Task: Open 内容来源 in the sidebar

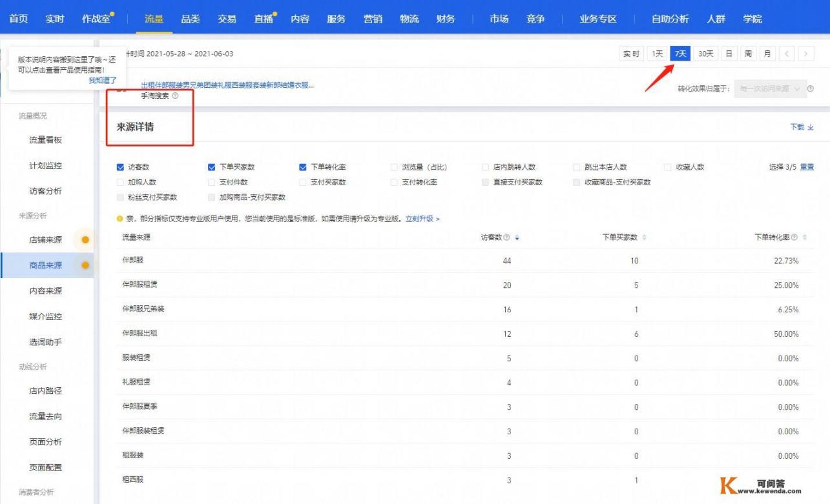Action: point(46,291)
